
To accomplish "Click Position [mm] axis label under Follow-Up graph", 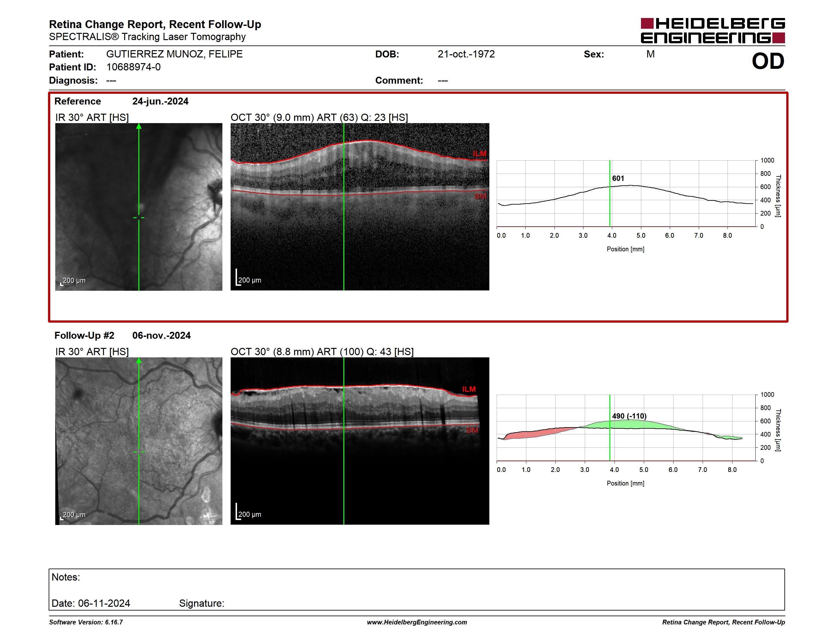I will tap(625, 483).
